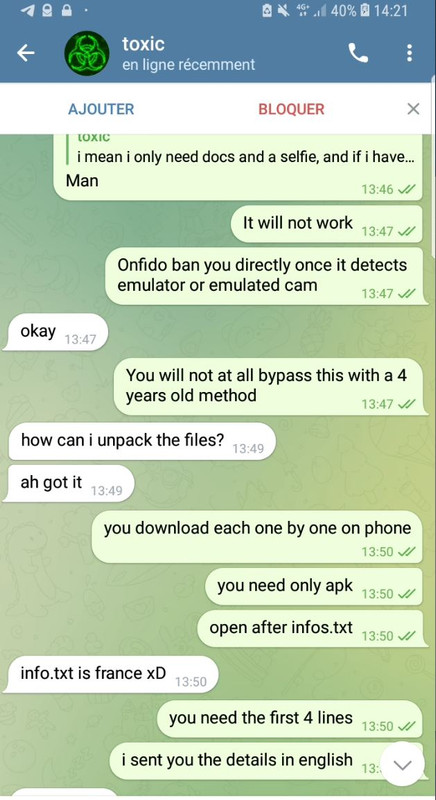The height and width of the screenshot is (800, 436).
Task: Open the toxic chat title info
Action: click(x=188, y=54)
